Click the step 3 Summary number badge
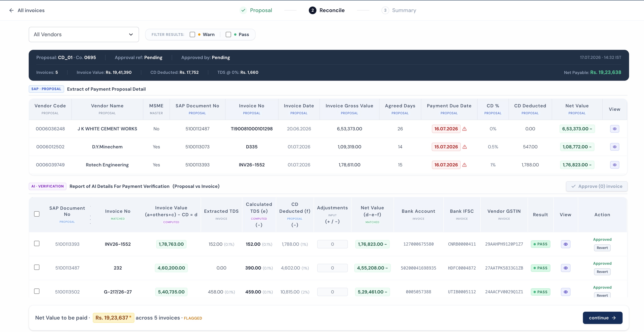 (385, 10)
